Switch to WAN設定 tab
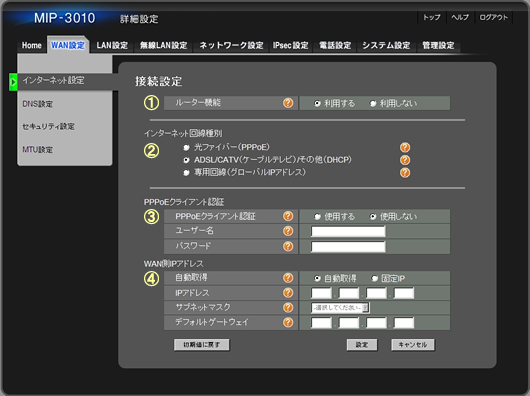Viewport: 530px width, 396px height. pos(68,45)
